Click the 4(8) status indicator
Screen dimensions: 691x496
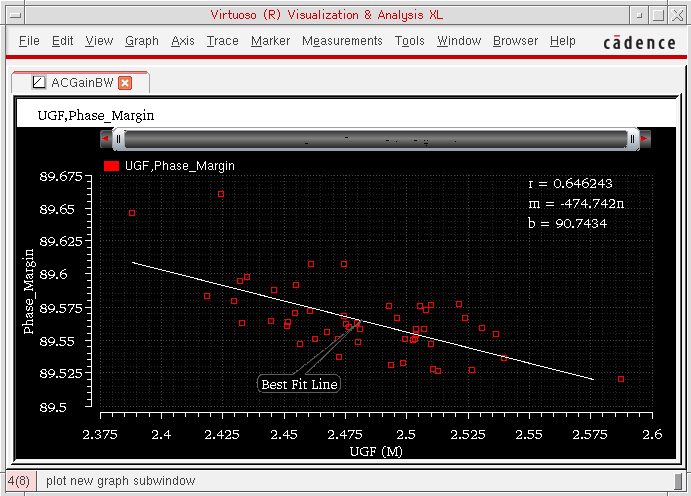(19, 481)
